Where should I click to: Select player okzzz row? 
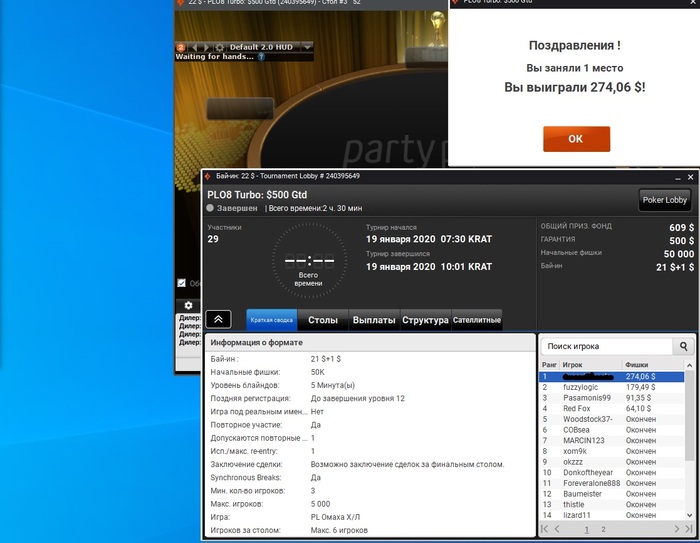[x=612, y=462]
